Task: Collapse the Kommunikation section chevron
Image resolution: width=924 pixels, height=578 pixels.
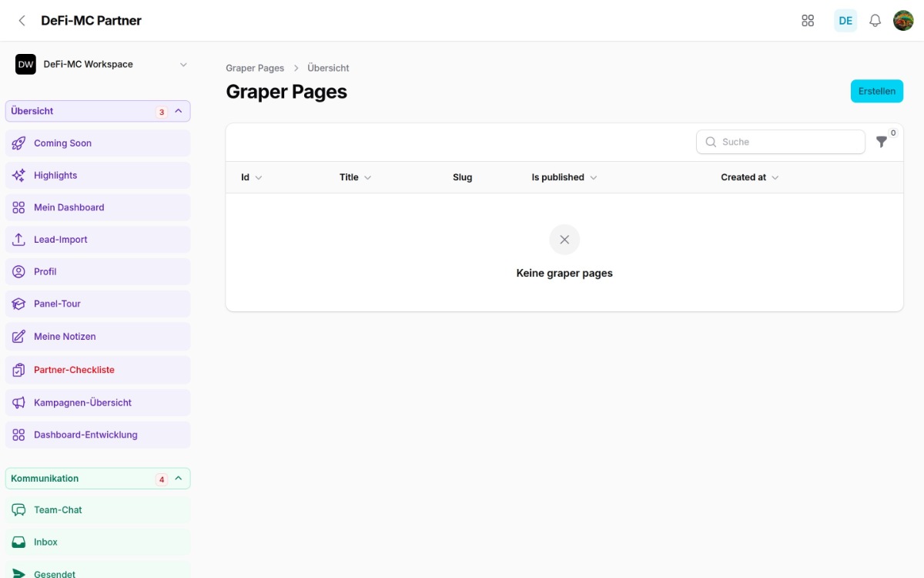Action: click(179, 479)
